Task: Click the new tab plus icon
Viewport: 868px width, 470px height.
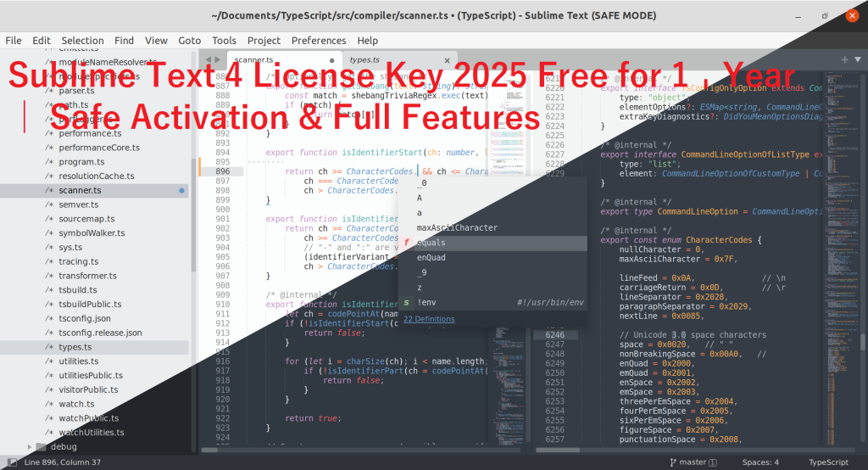Action: 844,59
